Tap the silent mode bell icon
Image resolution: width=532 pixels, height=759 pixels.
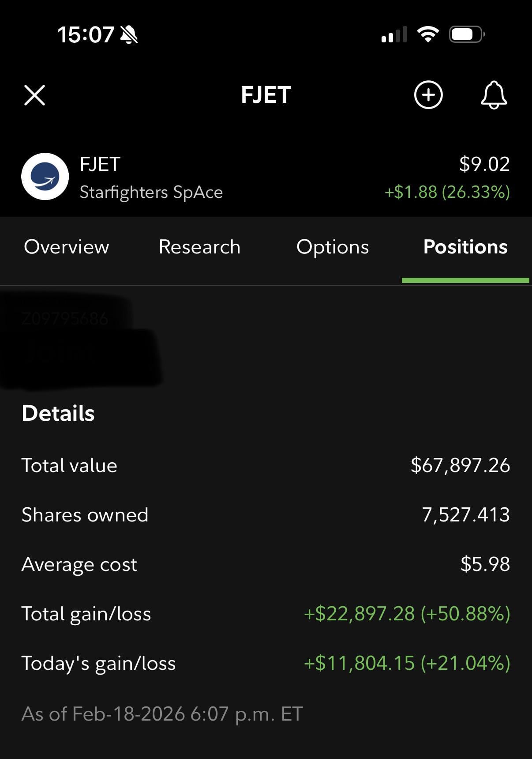tap(129, 34)
